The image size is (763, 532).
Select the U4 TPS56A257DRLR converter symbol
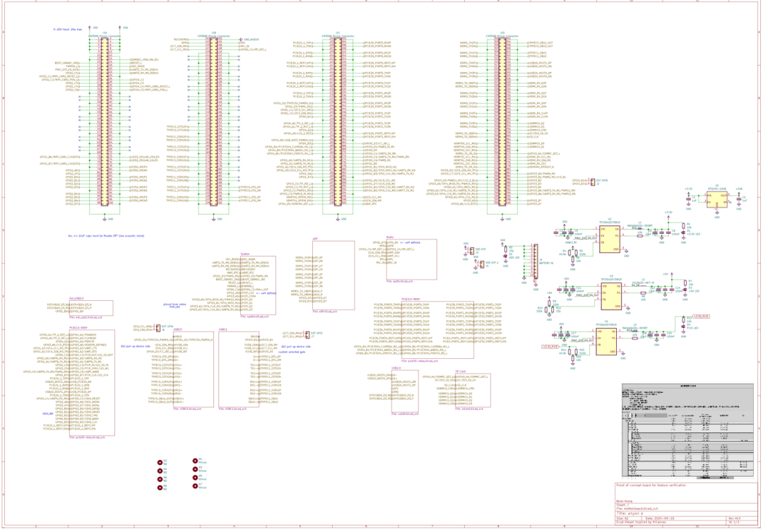click(606, 341)
